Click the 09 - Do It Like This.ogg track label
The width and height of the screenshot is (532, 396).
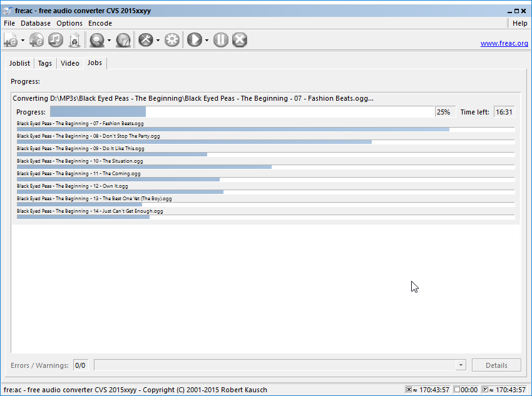point(80,148)
